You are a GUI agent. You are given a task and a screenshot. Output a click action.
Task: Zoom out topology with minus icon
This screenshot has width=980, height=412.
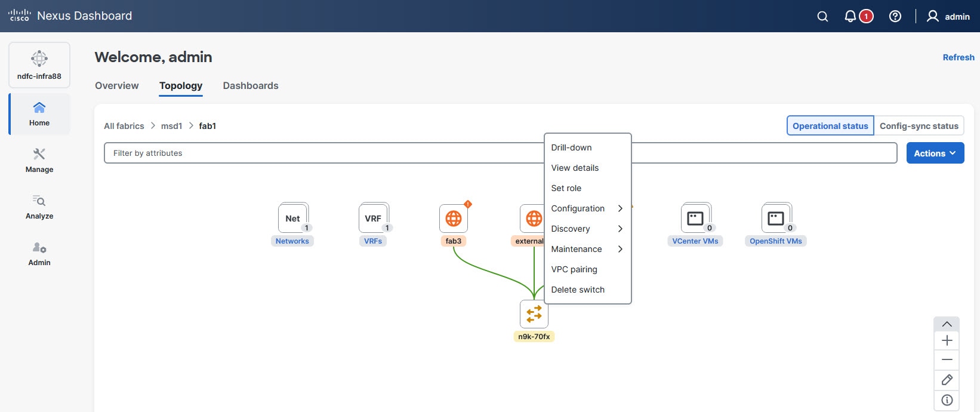(947, 360)
